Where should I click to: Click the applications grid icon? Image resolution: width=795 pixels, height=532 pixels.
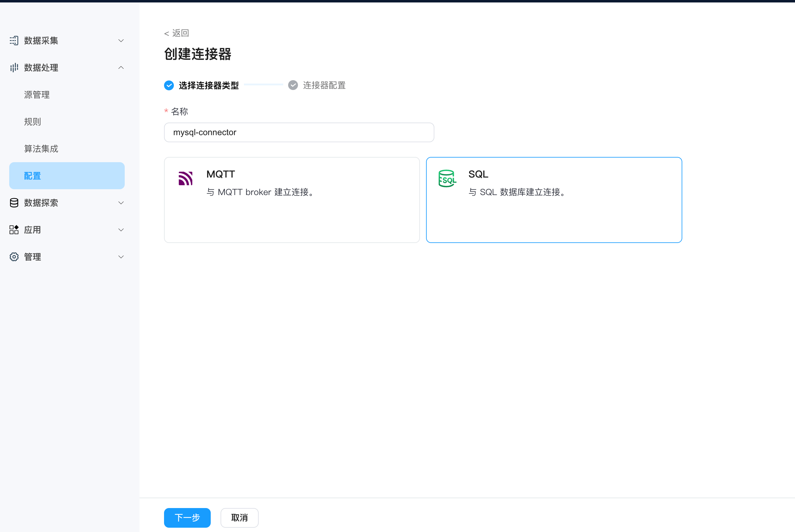click(14, 230)
